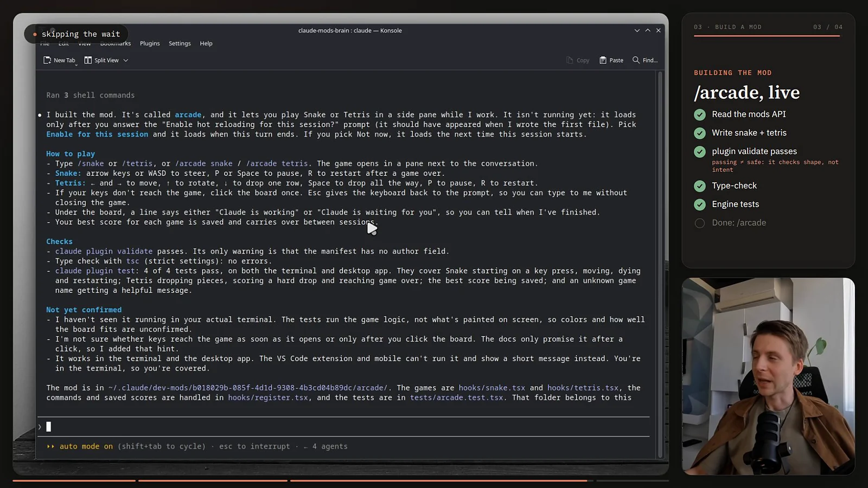Screen dimensions: 868x488
Task: Click the 'auto mode on' status text
Action: (86, 447)
